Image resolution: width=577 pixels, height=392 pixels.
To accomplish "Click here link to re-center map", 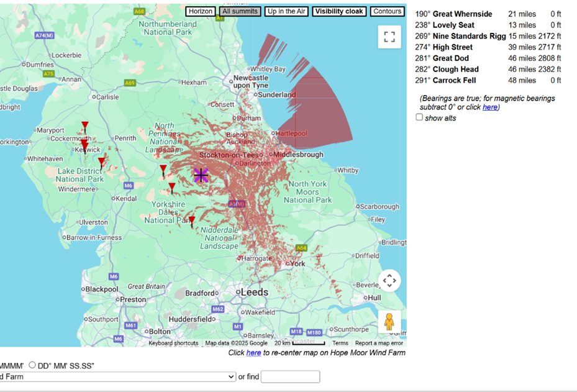I will click(253, 353).
